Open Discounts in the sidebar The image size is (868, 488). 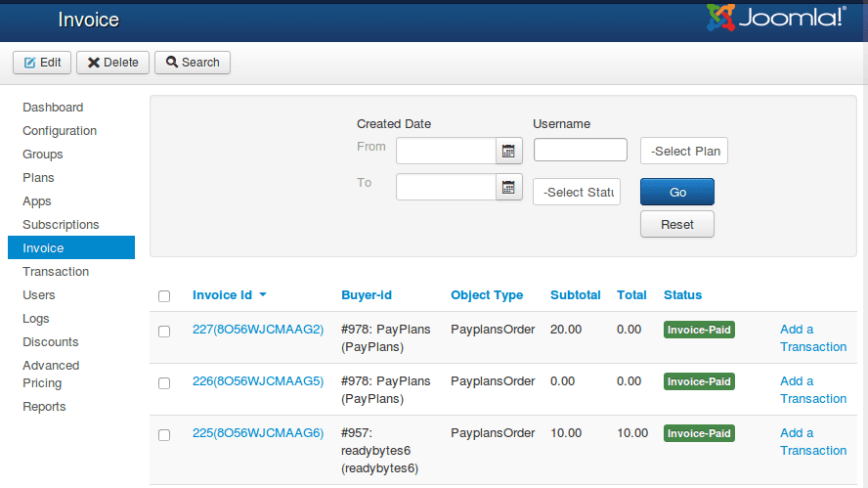[x=51, y=341]
